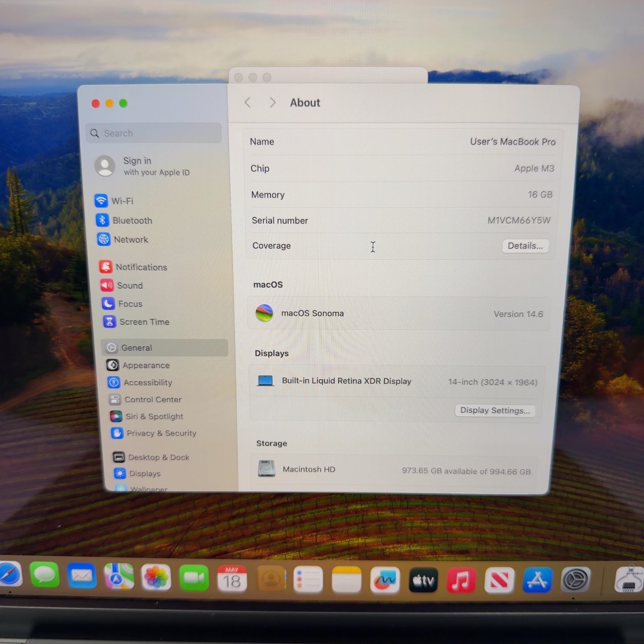The height and width of the screenshot is (644, 644).
Task: Open Accessibility settings
Action: tap(140, 382)
